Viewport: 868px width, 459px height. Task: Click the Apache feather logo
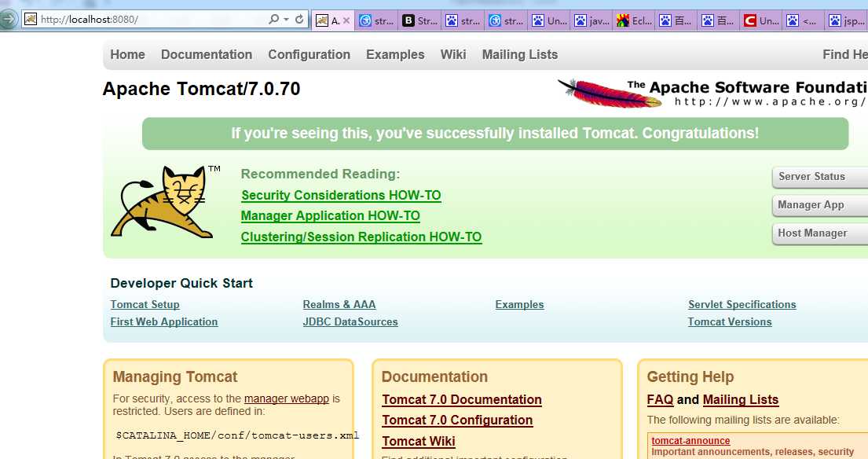tap(609, 93)
